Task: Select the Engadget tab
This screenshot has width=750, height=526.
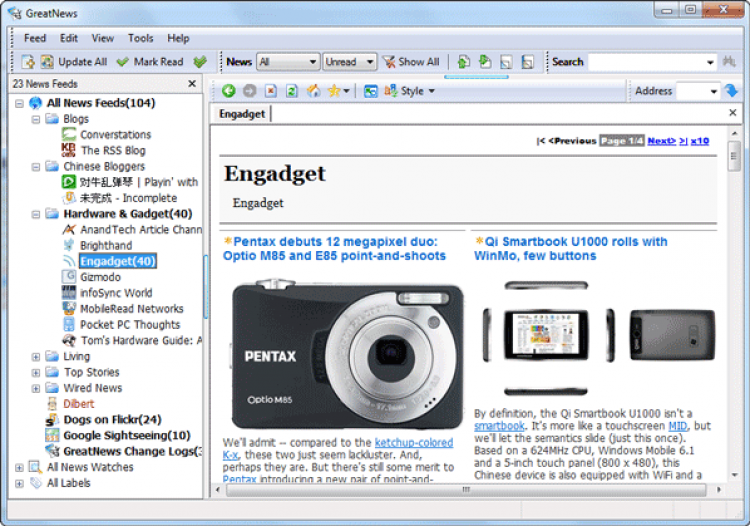Action: click(242, 114)
